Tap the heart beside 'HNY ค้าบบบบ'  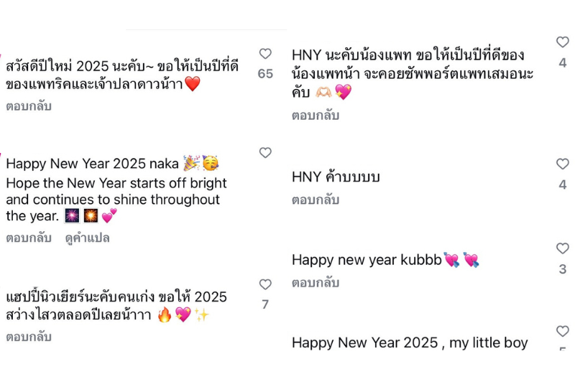pyautogui.click(x=562, y=164)
